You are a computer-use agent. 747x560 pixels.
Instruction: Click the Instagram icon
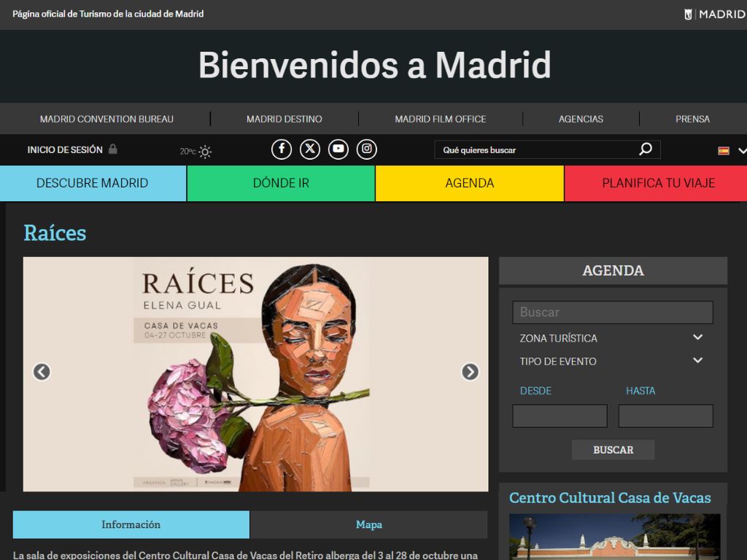[366, 149]
